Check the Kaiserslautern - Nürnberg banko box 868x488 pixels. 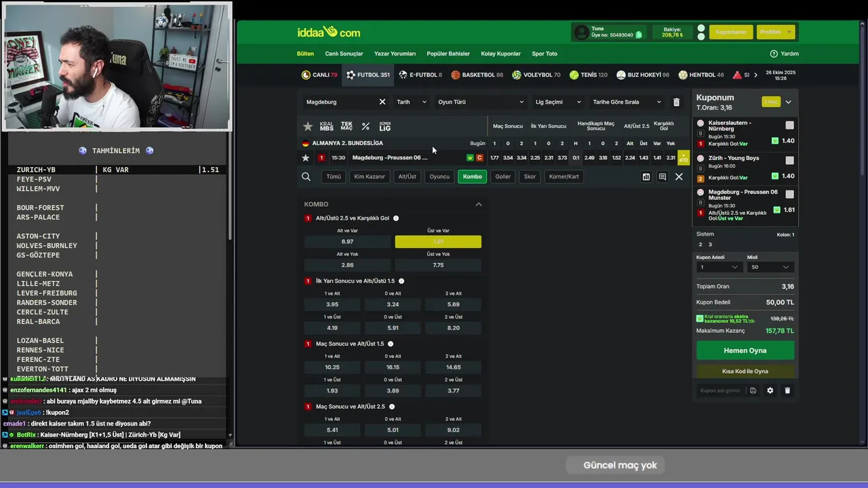tap(789, 125)
